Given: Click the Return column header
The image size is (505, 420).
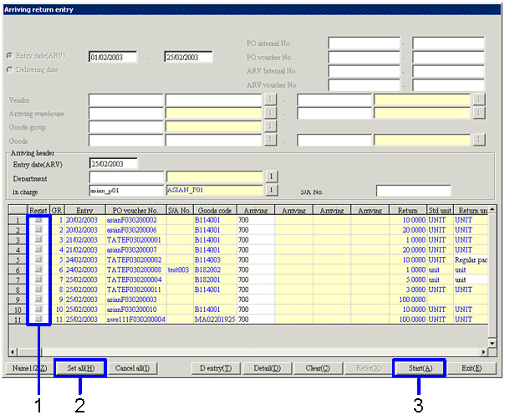Looking at the screenshot, I should coord(408,210).
